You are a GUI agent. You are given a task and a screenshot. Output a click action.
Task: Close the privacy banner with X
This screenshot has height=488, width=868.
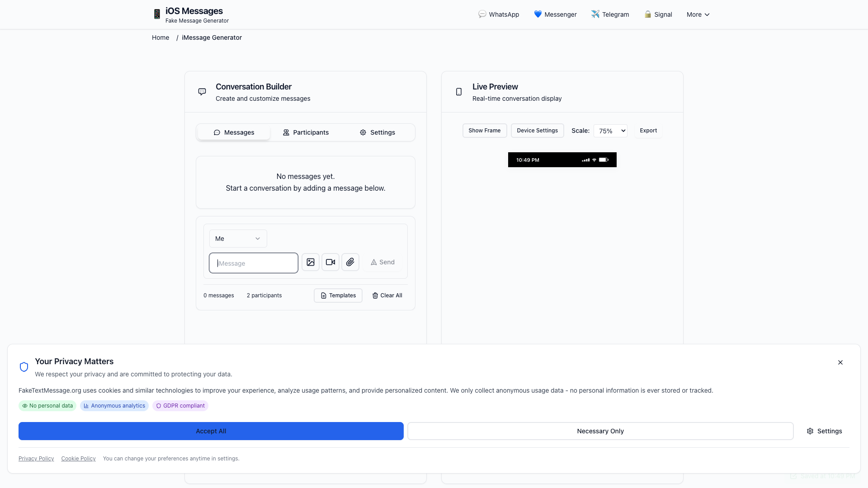(x=840, y=362)
